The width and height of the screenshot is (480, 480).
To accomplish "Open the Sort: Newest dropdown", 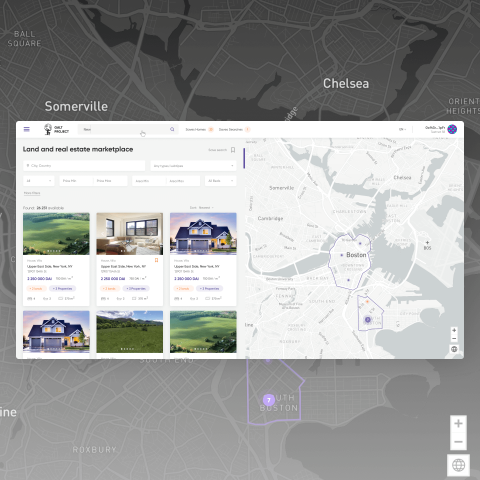I will click(202, 208).
